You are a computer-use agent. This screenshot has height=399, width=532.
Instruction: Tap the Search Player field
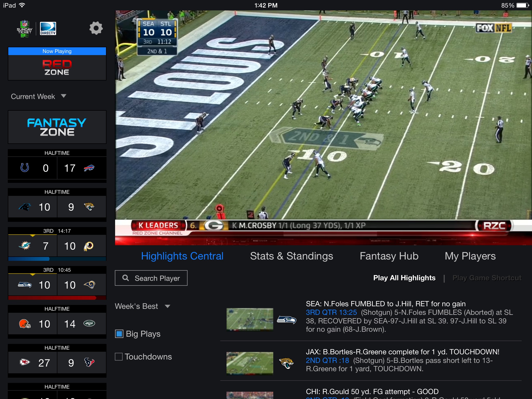(151, 278)
